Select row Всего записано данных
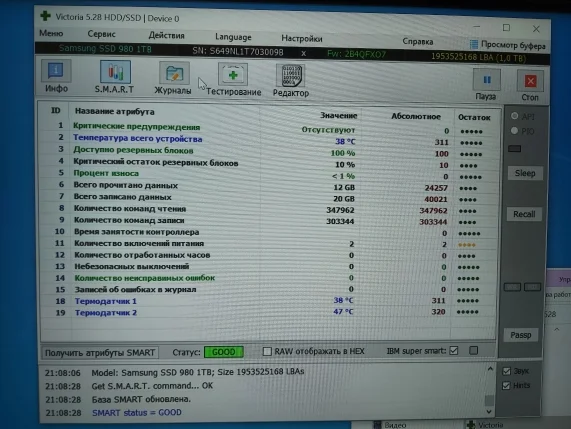 [x=269, y=198]
